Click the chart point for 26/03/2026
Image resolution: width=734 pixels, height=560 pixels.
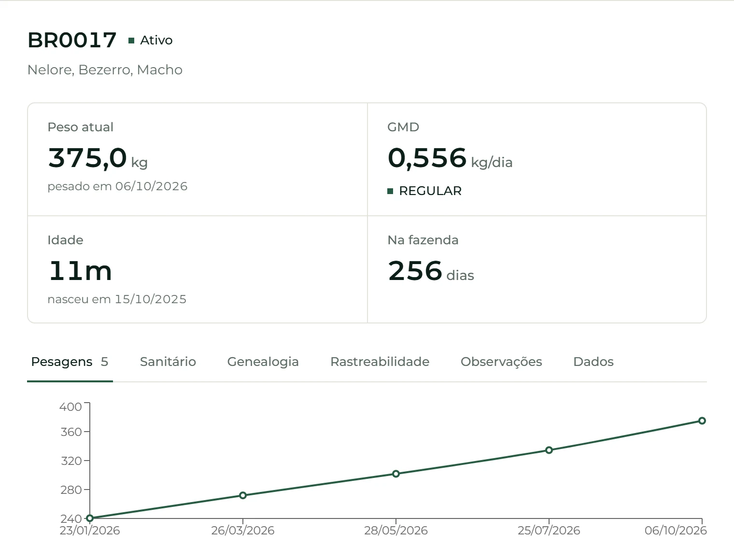[x=243, y=495]
